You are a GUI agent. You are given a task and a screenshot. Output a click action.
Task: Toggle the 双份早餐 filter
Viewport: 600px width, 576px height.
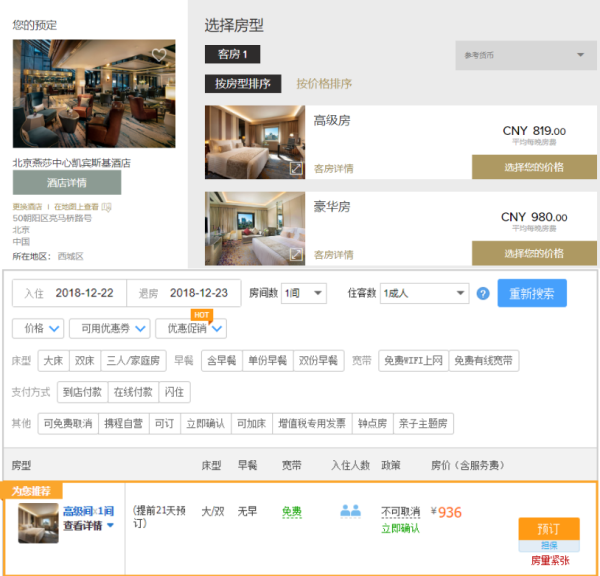point(319,361)
